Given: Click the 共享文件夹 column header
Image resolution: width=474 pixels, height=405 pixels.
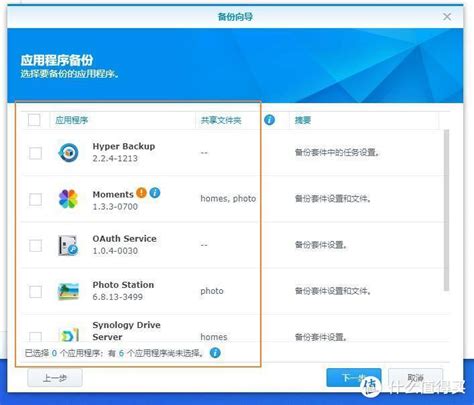Looking at the screenshot, I should click(x=221, y=120).
